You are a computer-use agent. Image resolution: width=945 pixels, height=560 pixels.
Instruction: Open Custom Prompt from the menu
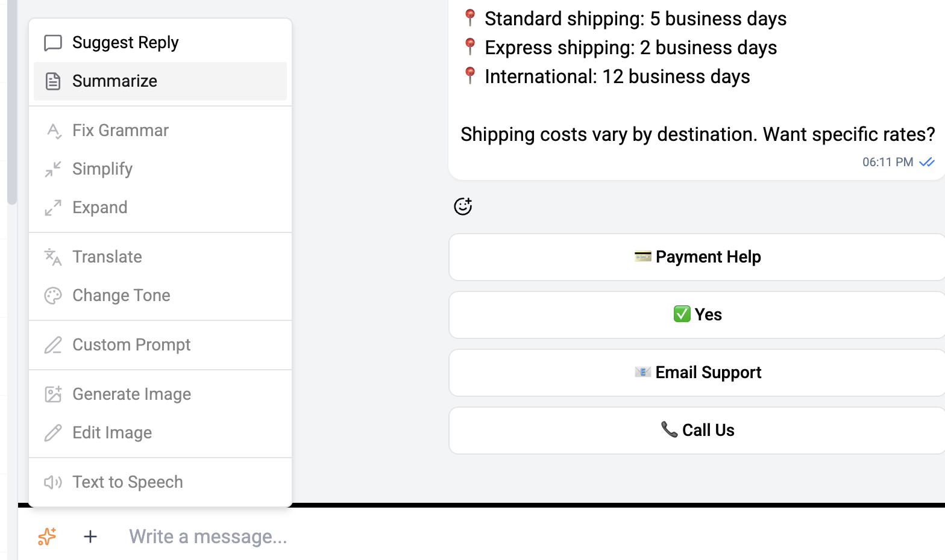[x=131, y=344]
